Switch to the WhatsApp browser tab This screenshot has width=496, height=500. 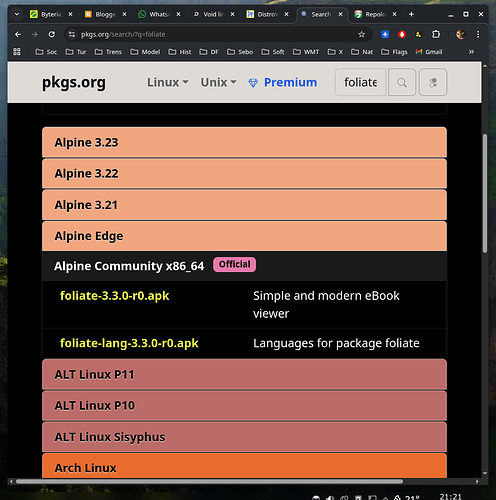coord(160,14)
